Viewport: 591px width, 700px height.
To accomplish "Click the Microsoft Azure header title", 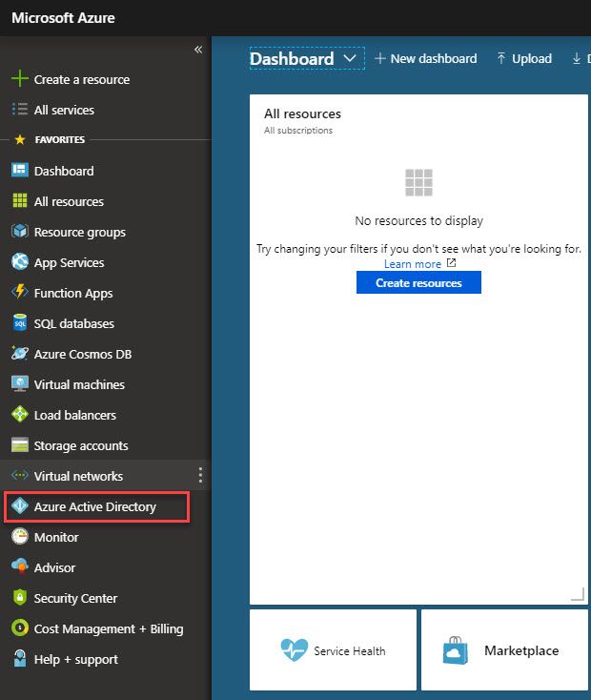I will coord(63,18).
